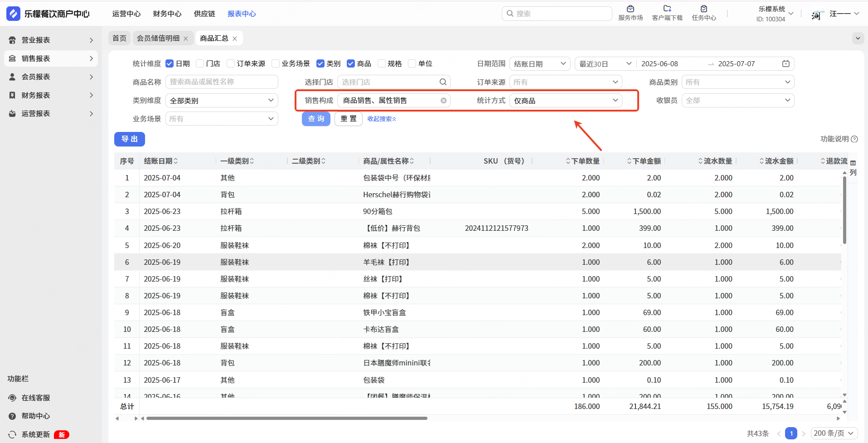Click the 系统更新 refresh icon
Image resolution: width=868 pixels, height=443 pixels.
12,434
